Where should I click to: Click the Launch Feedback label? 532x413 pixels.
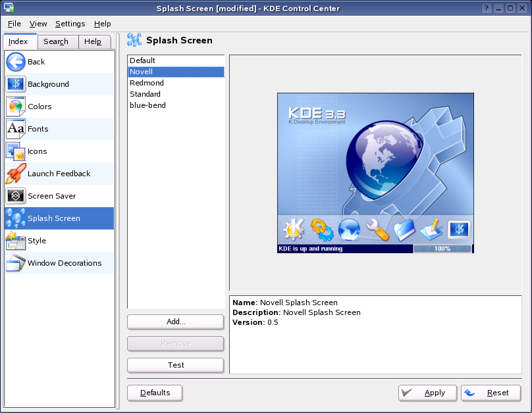click(x=59, y=174)
